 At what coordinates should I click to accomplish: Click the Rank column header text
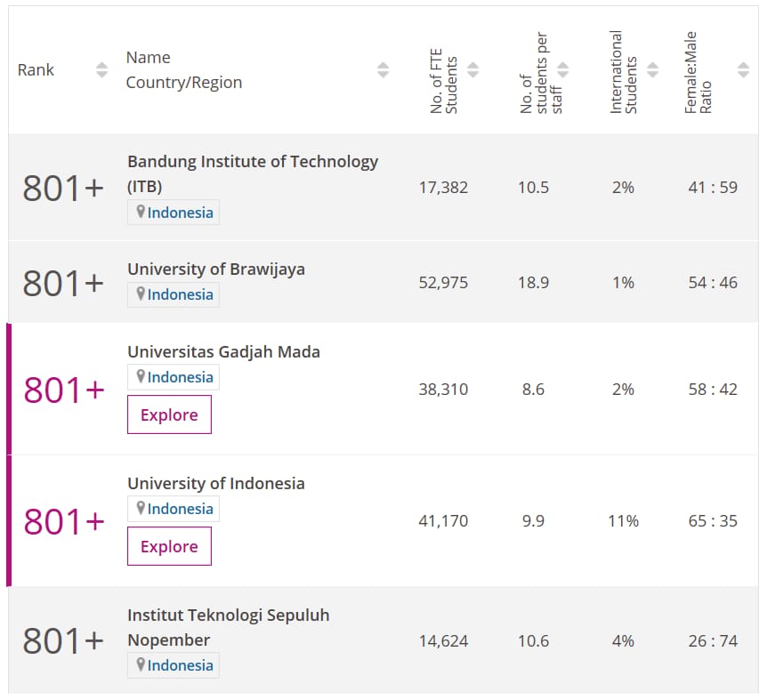(36, 69)
